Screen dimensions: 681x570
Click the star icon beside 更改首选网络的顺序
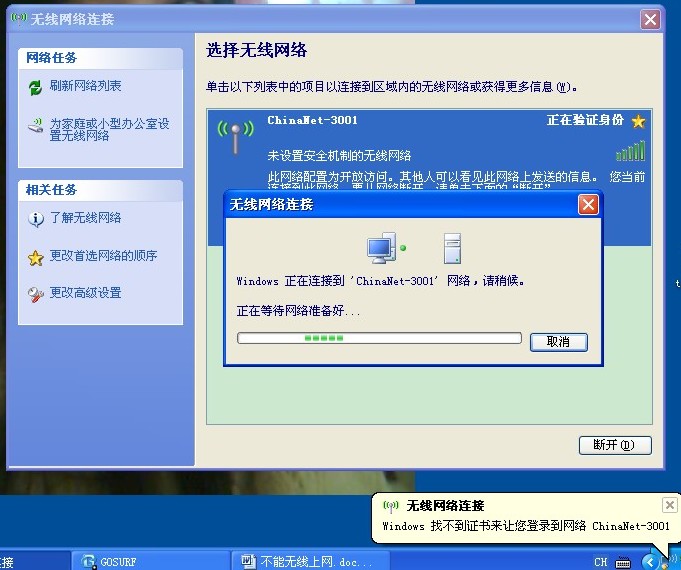coord(36,258)
